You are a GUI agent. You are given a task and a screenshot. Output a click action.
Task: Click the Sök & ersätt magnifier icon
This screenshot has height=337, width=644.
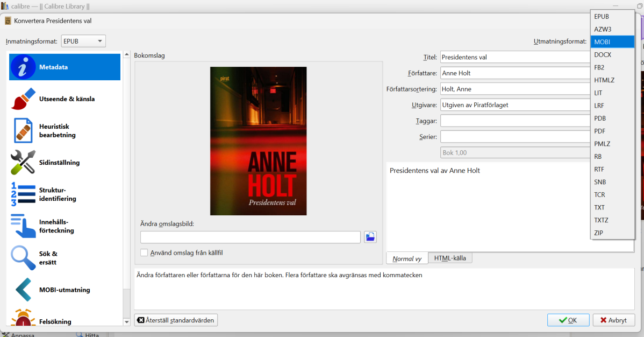(23, 257)
